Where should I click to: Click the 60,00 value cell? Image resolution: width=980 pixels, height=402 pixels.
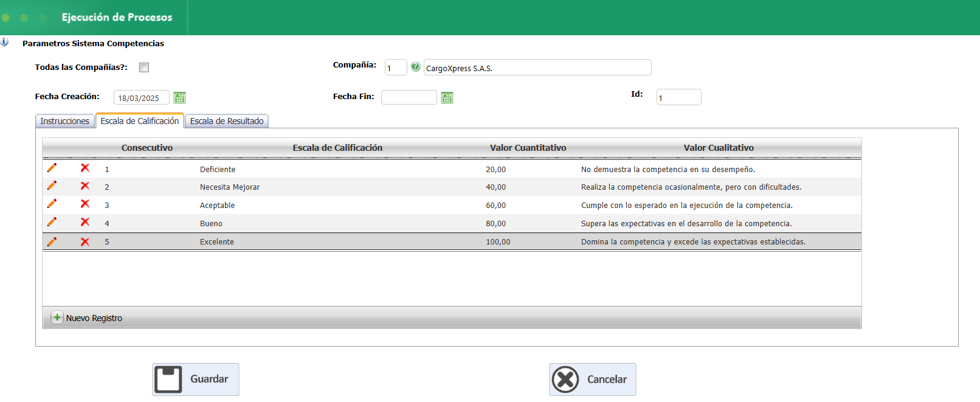(x=495, y=206)
